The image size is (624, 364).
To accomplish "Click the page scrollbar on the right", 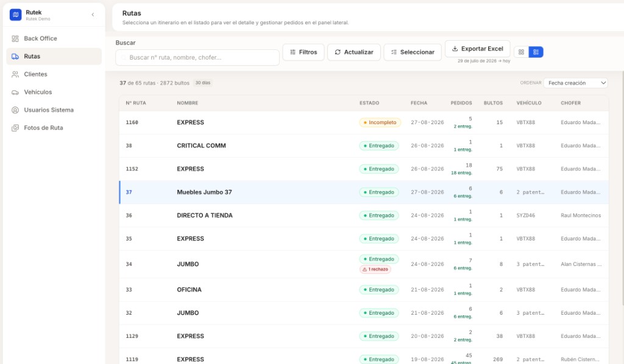I will click(x=622, y=188).
